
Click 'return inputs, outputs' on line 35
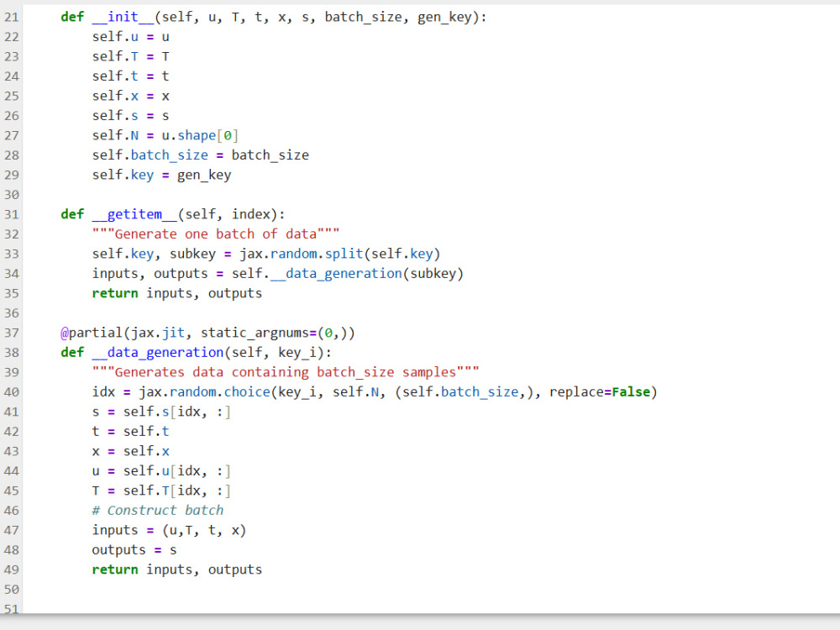176,293
